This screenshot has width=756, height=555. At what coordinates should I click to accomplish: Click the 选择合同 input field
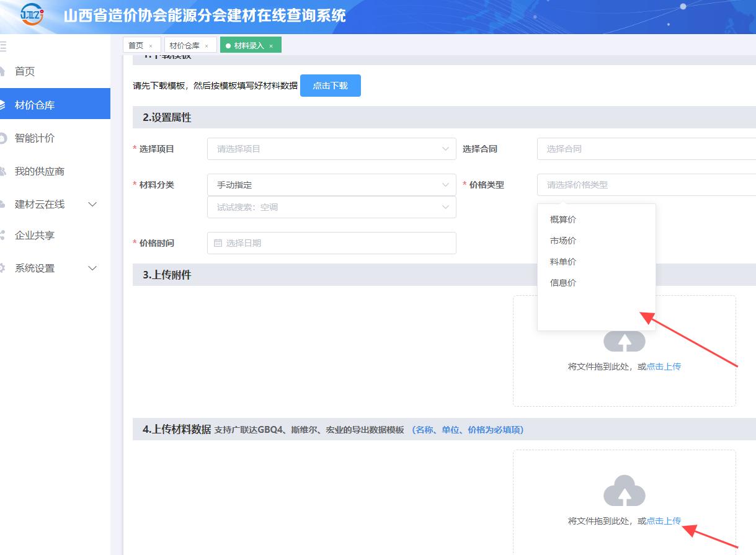click(645, 149)
